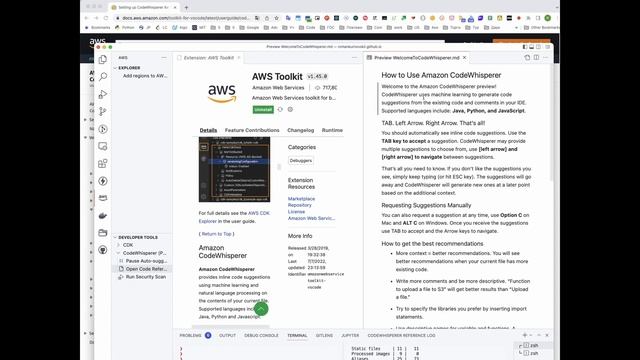This screenshot has width=640, height=360.
Task: Collapse the CodeWhisperer tree node
Action: [x=119, y=253]
